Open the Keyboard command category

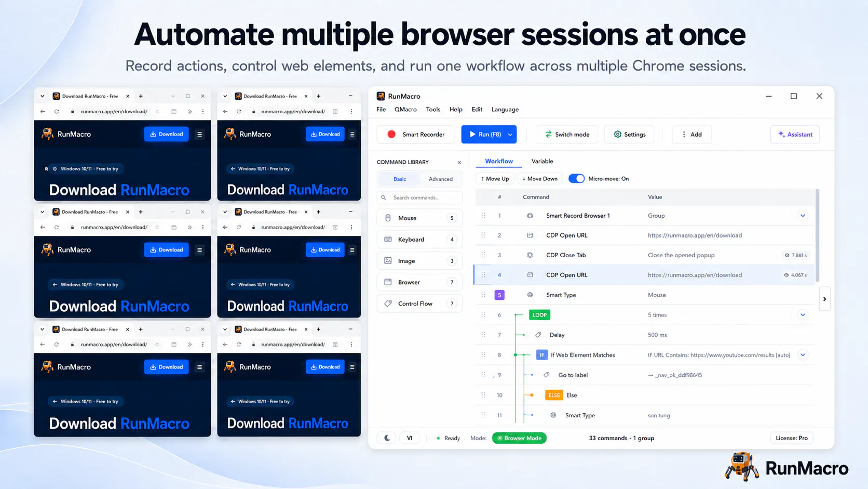pos(419,240)
